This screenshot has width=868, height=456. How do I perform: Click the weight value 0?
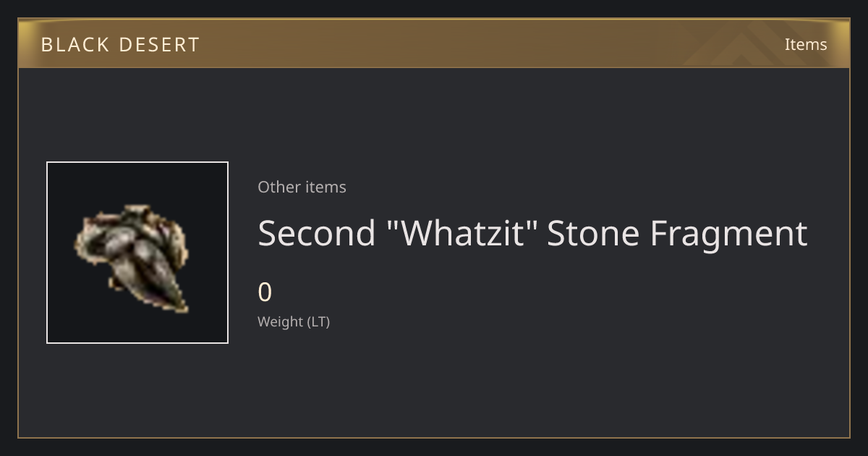265,292
